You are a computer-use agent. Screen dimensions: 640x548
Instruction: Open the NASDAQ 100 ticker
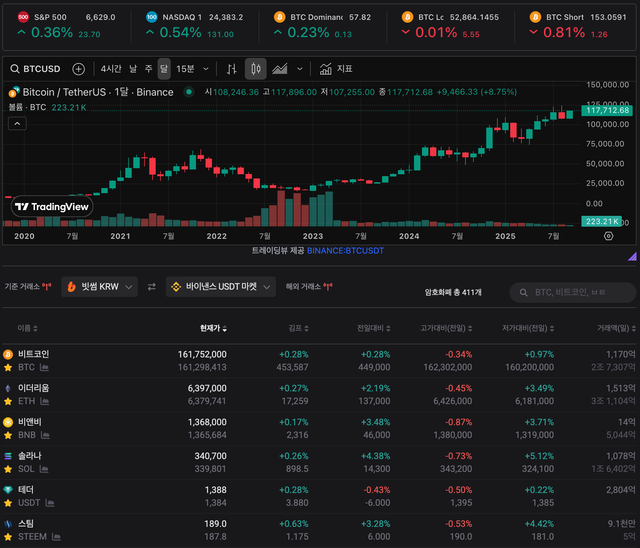point(195,25)
